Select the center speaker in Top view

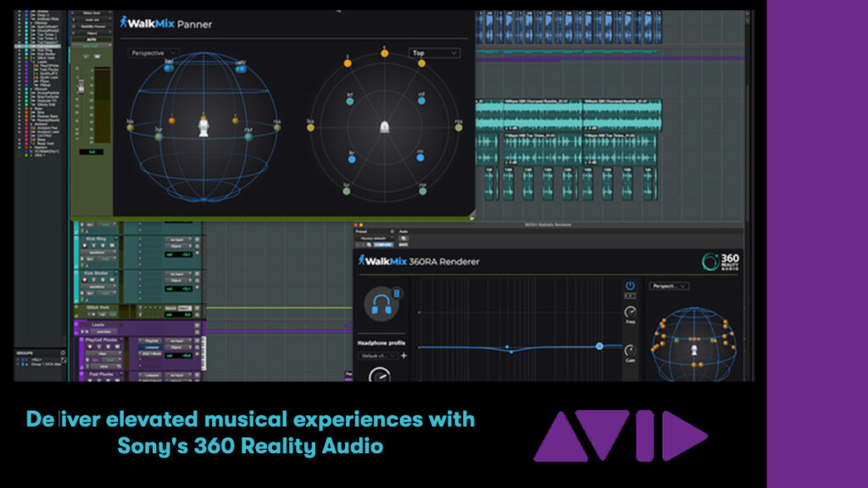click(384, 53)
